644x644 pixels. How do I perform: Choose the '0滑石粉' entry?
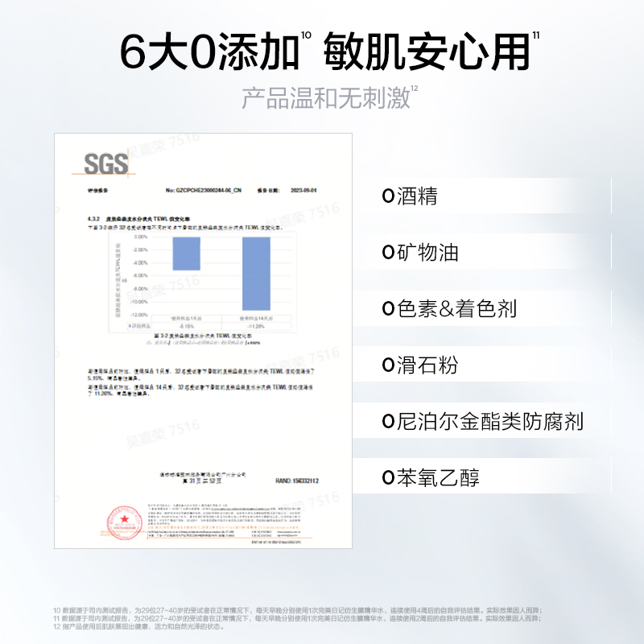tap(421, 365)
